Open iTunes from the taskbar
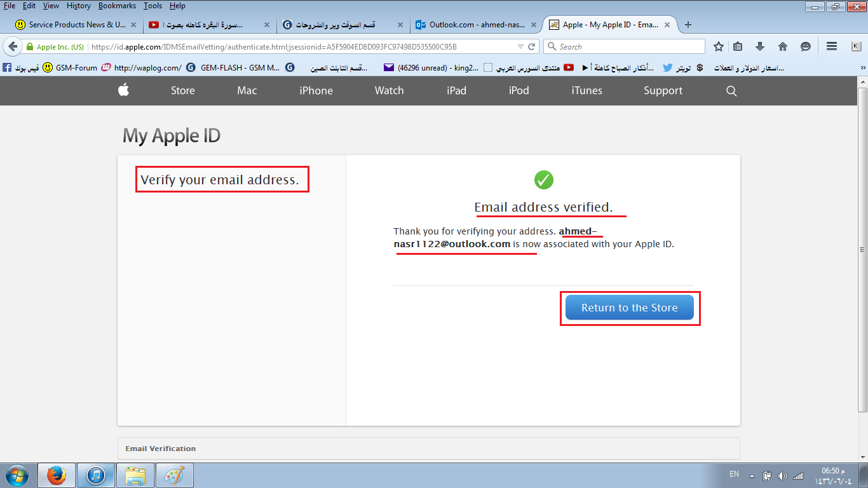 96,475
